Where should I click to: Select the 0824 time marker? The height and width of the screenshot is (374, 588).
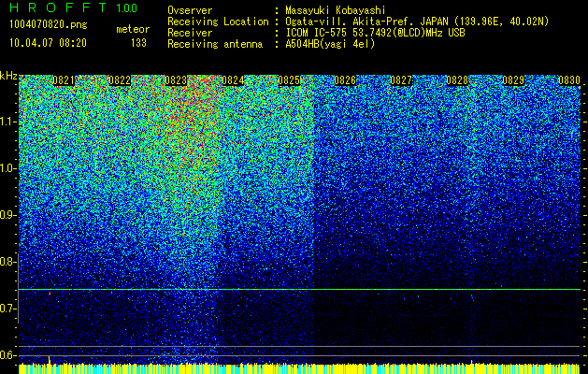point(233,80)
